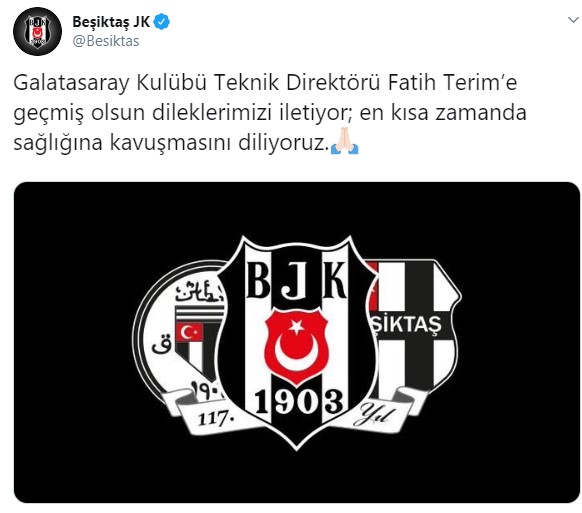Open the Beşiktaş JK profile avatar

point(37,32)
